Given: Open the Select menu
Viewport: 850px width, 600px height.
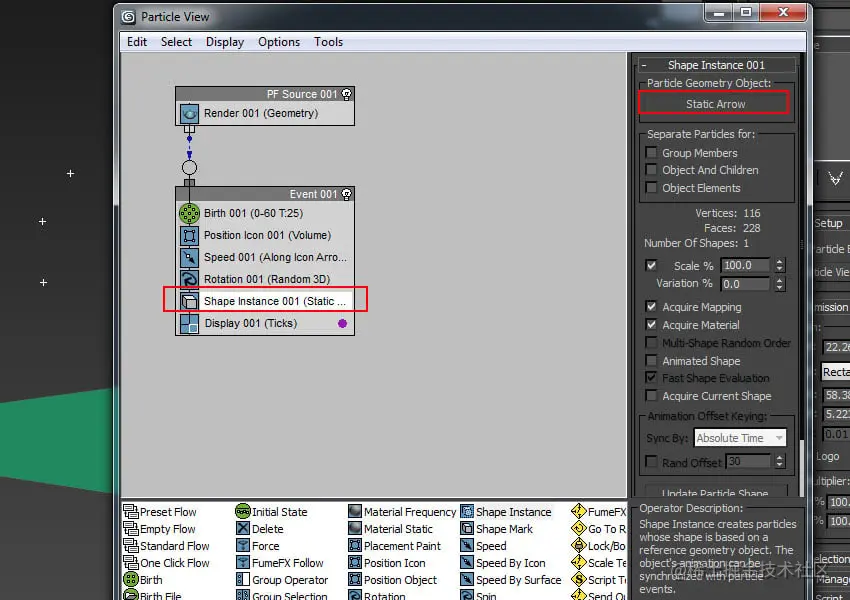Looking at the screenshot, I should 176,42.
